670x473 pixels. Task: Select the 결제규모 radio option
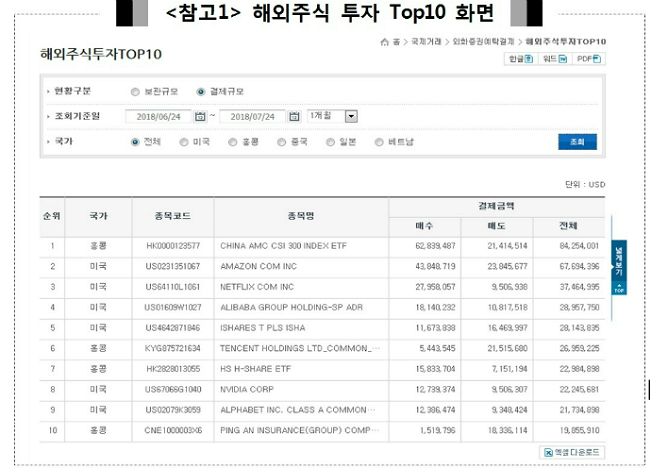(201, 91)
